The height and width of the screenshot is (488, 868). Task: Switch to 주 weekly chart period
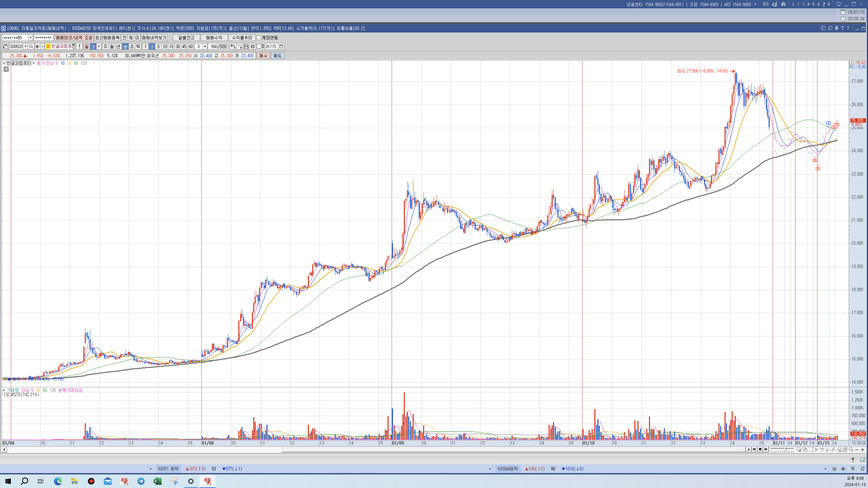tap(105, 46)
